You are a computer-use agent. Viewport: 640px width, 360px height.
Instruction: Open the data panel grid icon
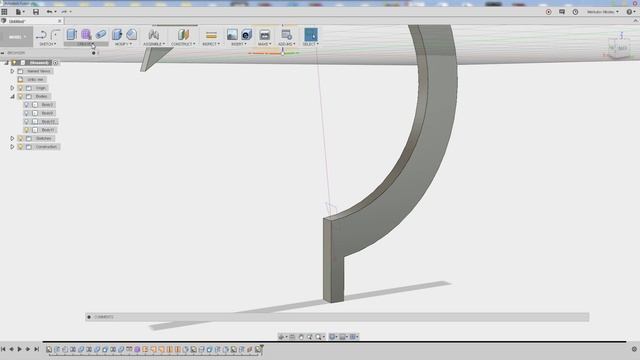pyautogui.click(x=4, y=12)
